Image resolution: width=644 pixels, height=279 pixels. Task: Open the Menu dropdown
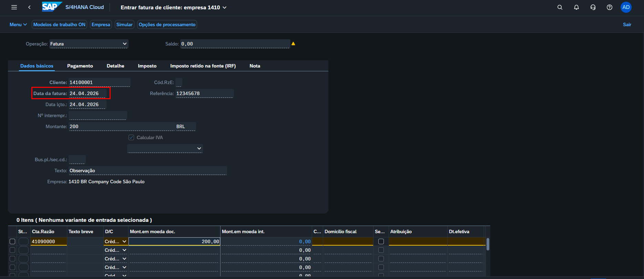coord(18,24)
